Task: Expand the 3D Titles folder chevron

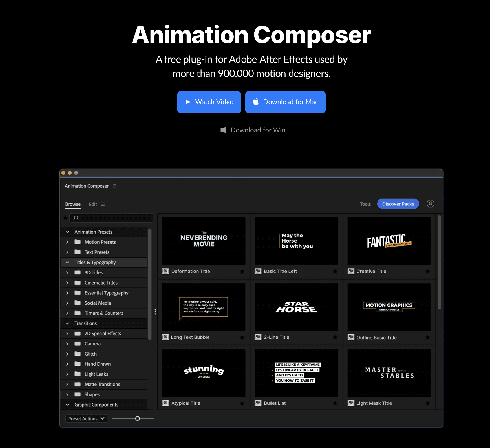Action: pyautogui.click(x=67, y=272)
